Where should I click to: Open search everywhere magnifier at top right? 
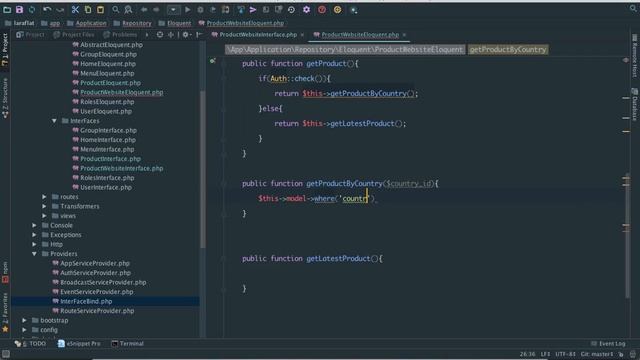coord(633,8)
